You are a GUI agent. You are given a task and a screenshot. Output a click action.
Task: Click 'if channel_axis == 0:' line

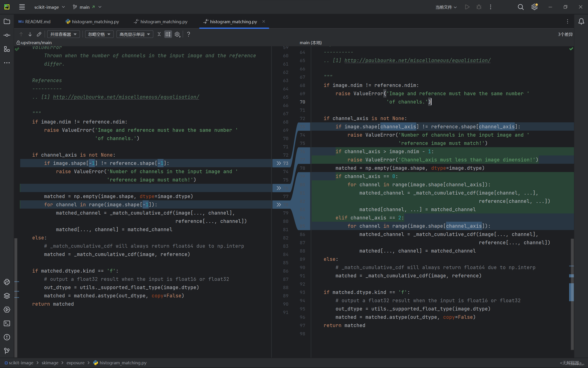point(367,176)
